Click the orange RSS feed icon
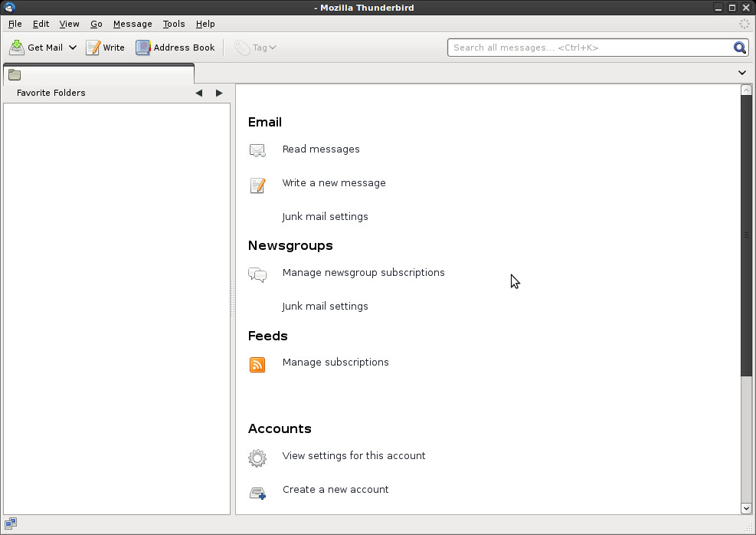The height and width of the screenshot is (535, 756). (257, 365)
